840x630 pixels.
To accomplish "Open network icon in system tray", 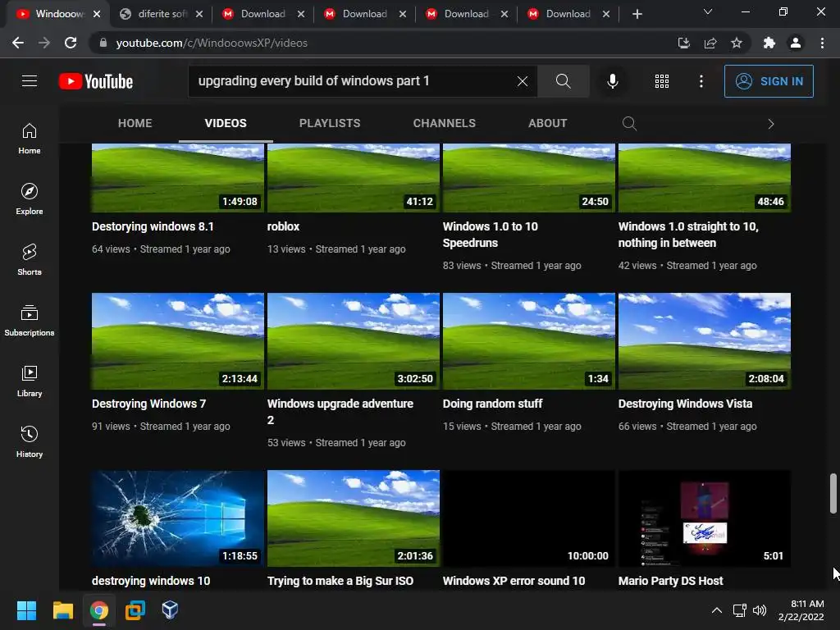I will [x=740, y=610].
